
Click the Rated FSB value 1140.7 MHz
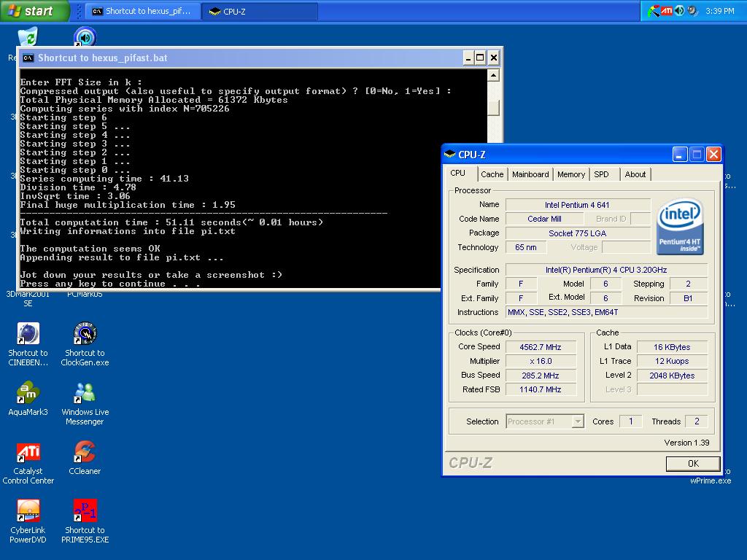[541, 389]
